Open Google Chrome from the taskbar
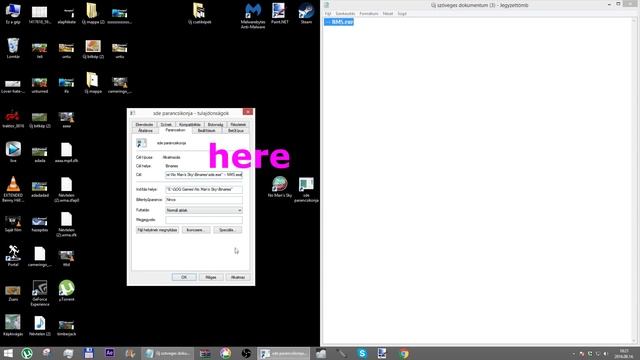The image size is (640, 360). (x=404, y=353)
